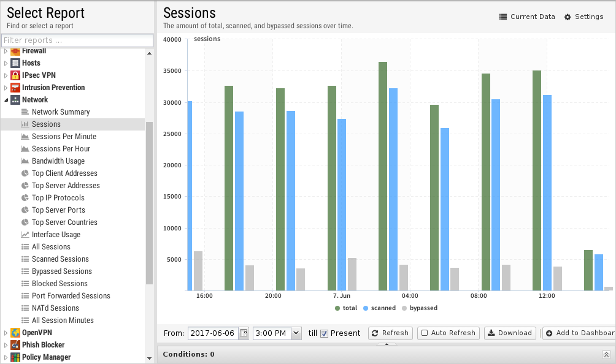Click the Intrusion Prevention icon
The width and height of the screenshot is (616, 364).
(15, 88)
